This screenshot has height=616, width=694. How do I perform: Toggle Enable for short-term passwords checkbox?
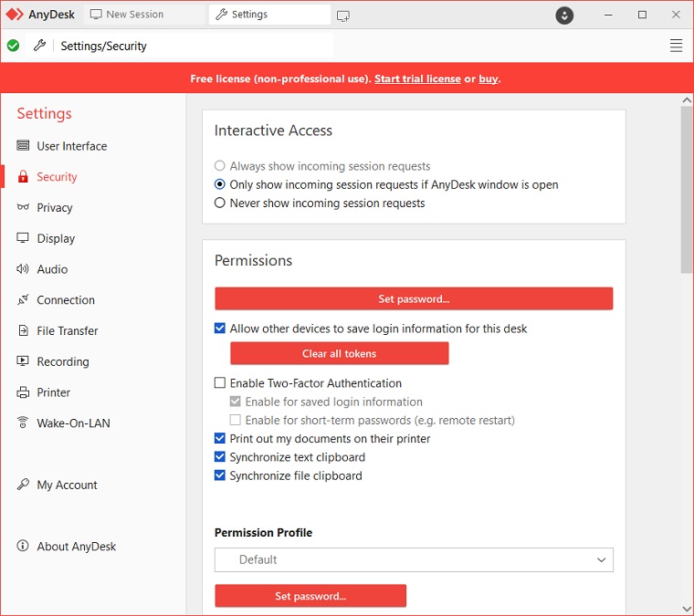235,420
